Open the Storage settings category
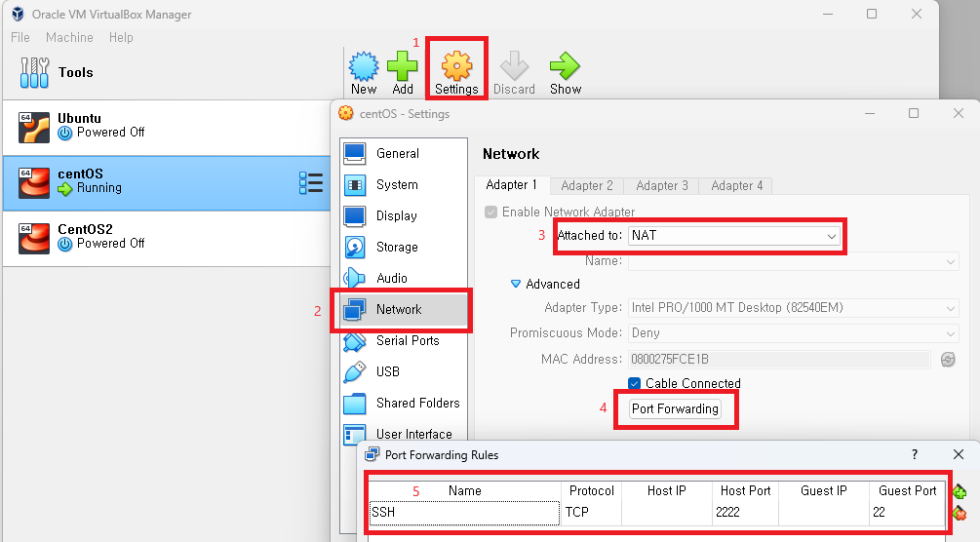The width and height of the screenshot is (980, 542). (404, 247)
